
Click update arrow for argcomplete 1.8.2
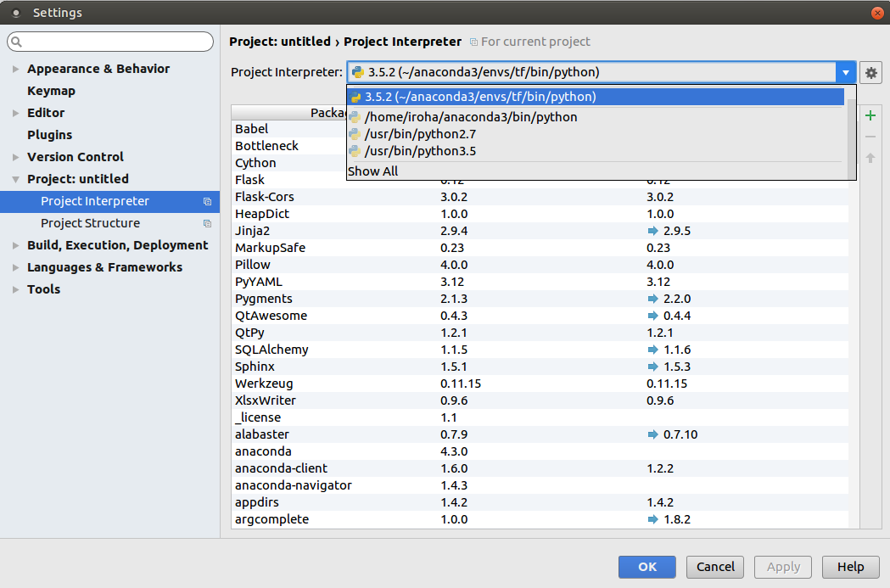tap(652, 520)
